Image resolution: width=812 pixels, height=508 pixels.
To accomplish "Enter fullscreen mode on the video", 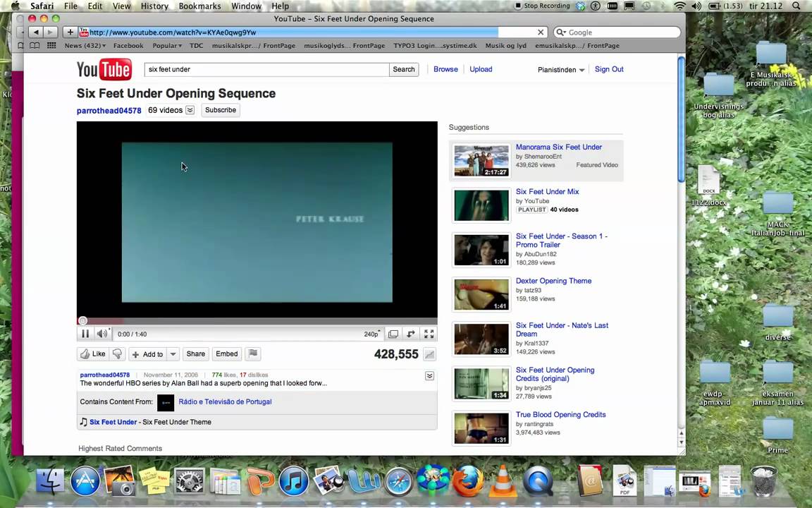I will click(x=429, y=334).
